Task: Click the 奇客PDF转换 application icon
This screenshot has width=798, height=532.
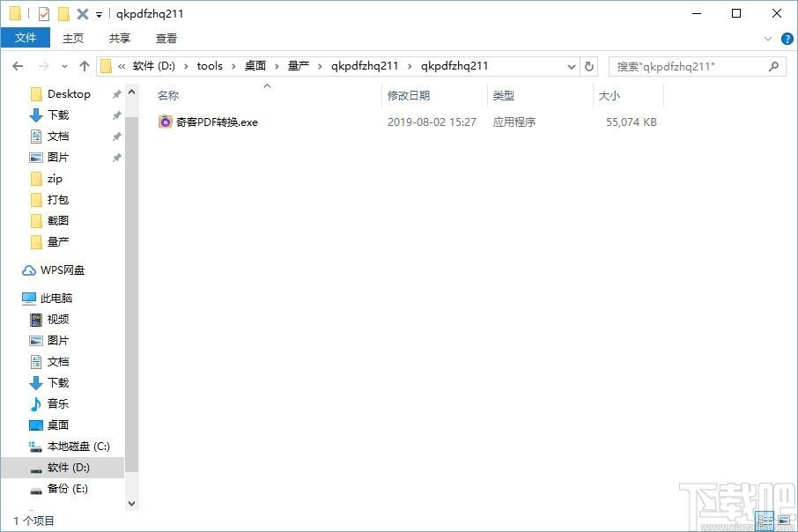Action: 165,122
